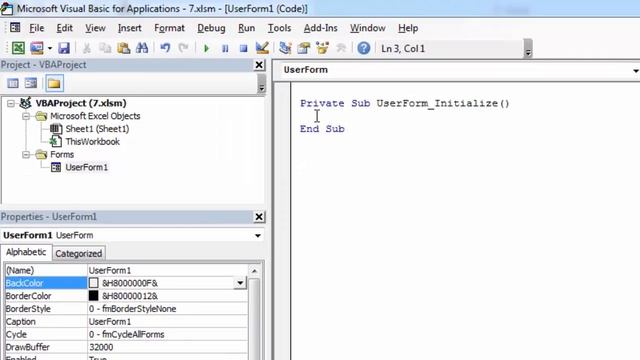
Task: Open the Run menu
Action: 247,28
